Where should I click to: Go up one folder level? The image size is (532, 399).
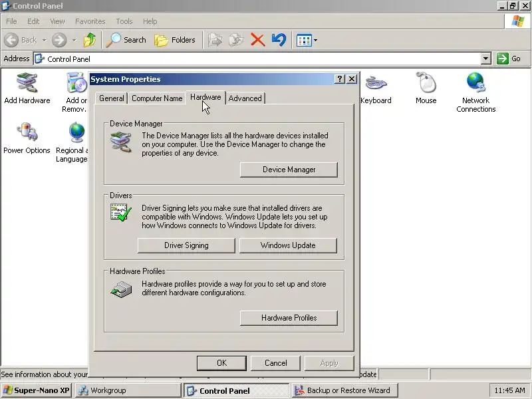[x=90, y=40]
